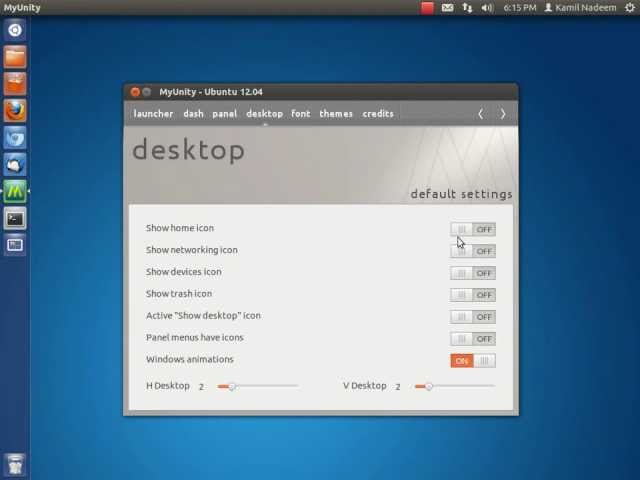
Task: Open the Trash icon in the launcher
Action: [15, 465]
